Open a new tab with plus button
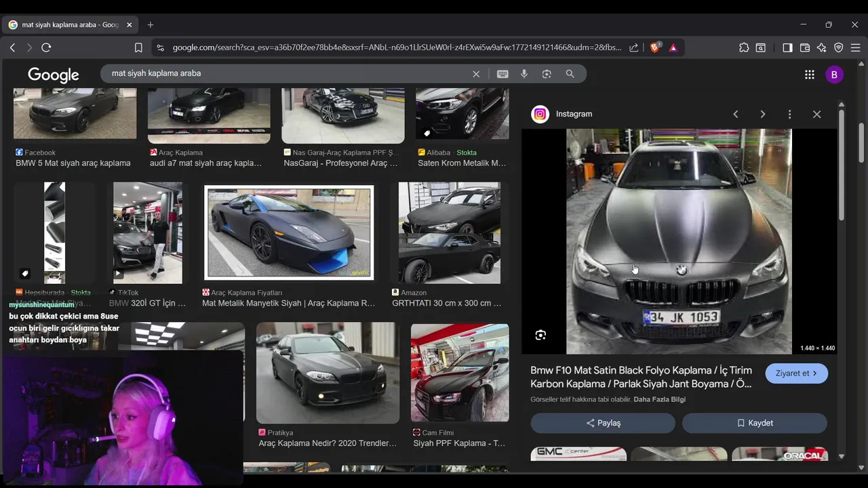The height and width of the screenshot is (488, 868). point(151,24)
